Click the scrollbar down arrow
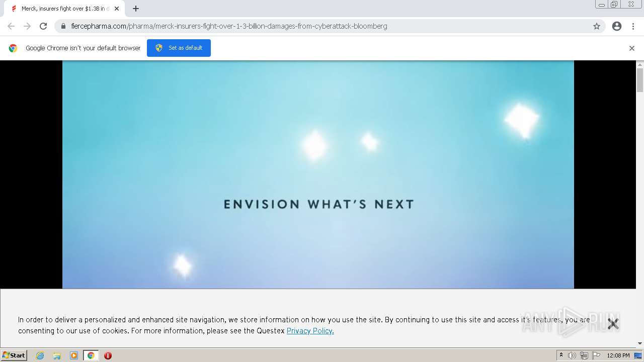The height and width of the screenshot is (362, 644). pyautogui.click(x=640, y=343)
